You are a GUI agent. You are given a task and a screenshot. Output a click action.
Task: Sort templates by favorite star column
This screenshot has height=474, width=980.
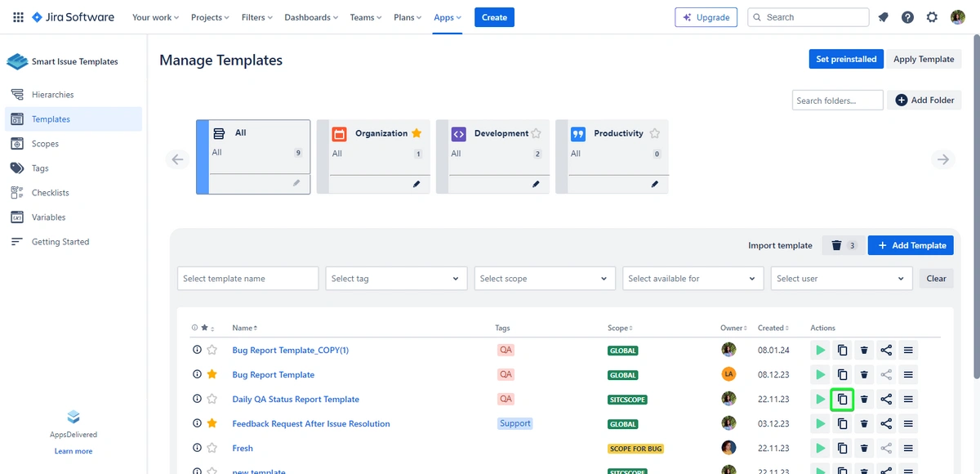pyautogui.click(x=207, y=328)
